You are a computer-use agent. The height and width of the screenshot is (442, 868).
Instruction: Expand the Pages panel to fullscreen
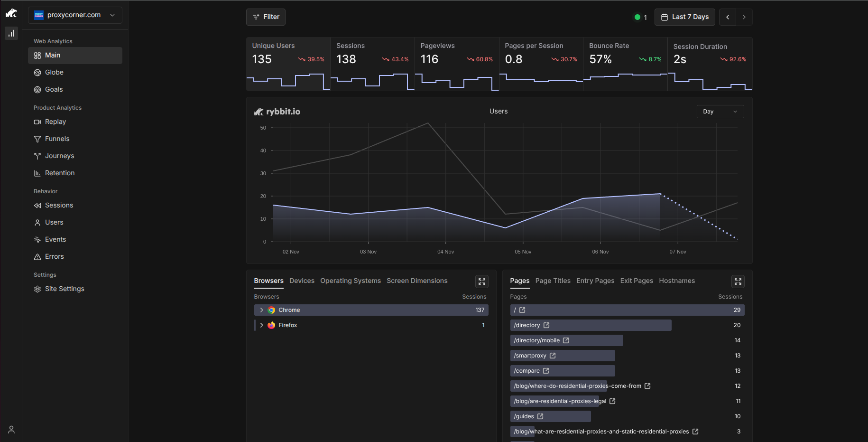[738, 282]
